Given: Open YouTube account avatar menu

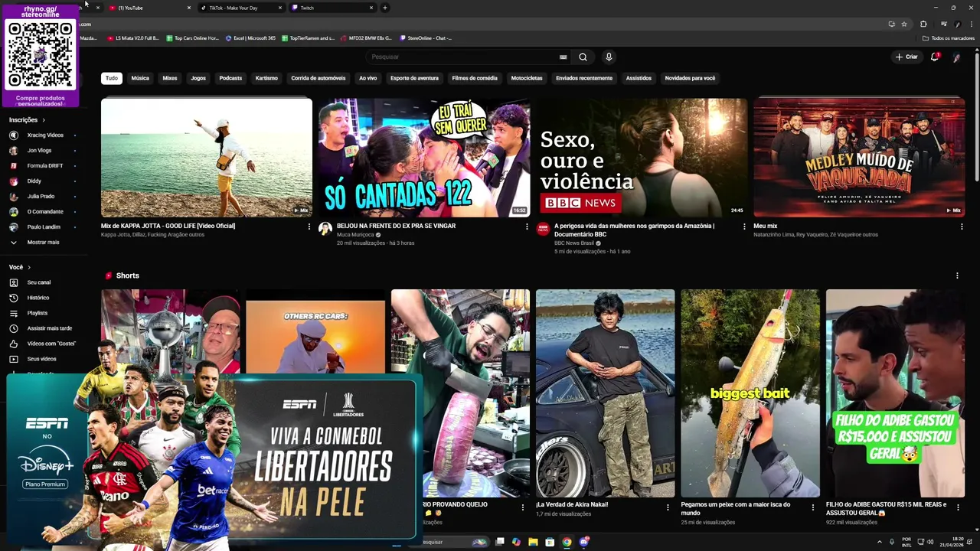Looking at the screenshot, I should tap(956, 57).
